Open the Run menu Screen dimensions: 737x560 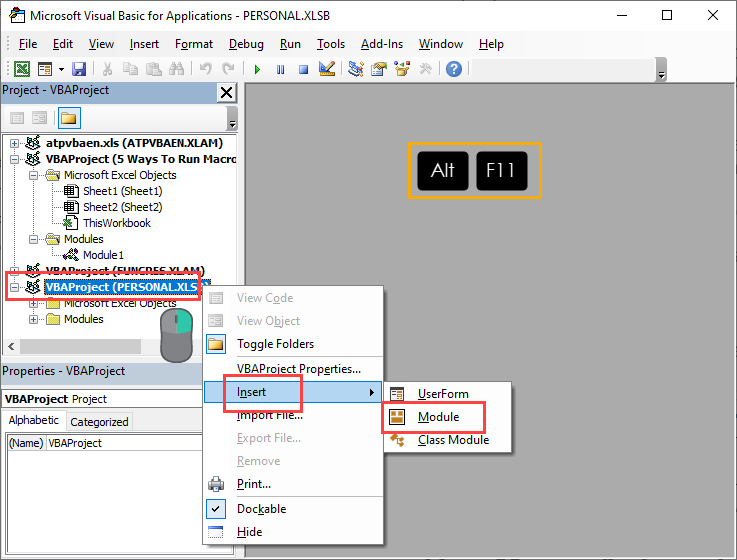click(x=290, y=44)
